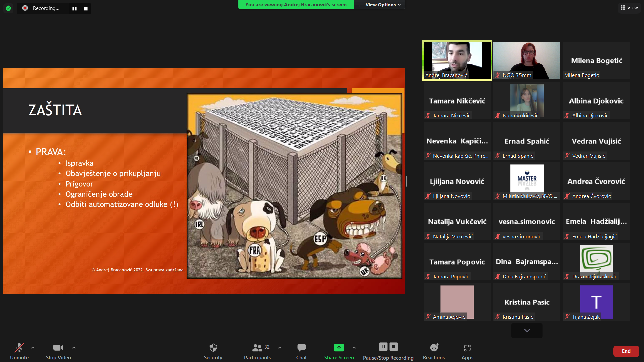Click the shared-screen divider handle
This screenshot has height=362, width=644.
pyautogui.click(x=407, y=181)
